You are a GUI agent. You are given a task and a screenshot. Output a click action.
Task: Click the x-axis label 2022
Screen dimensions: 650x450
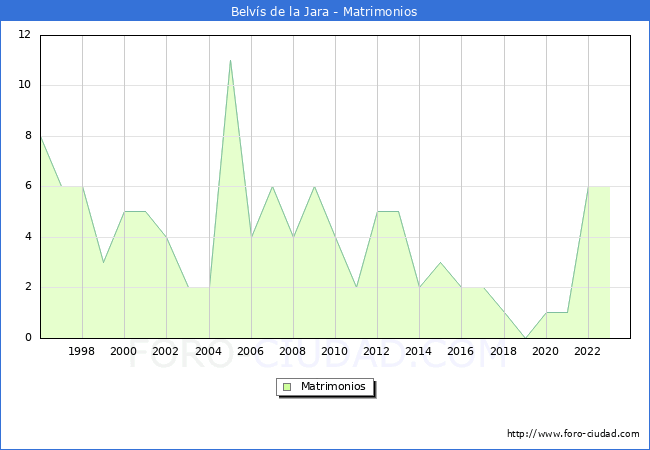click(x=587, y=351)
